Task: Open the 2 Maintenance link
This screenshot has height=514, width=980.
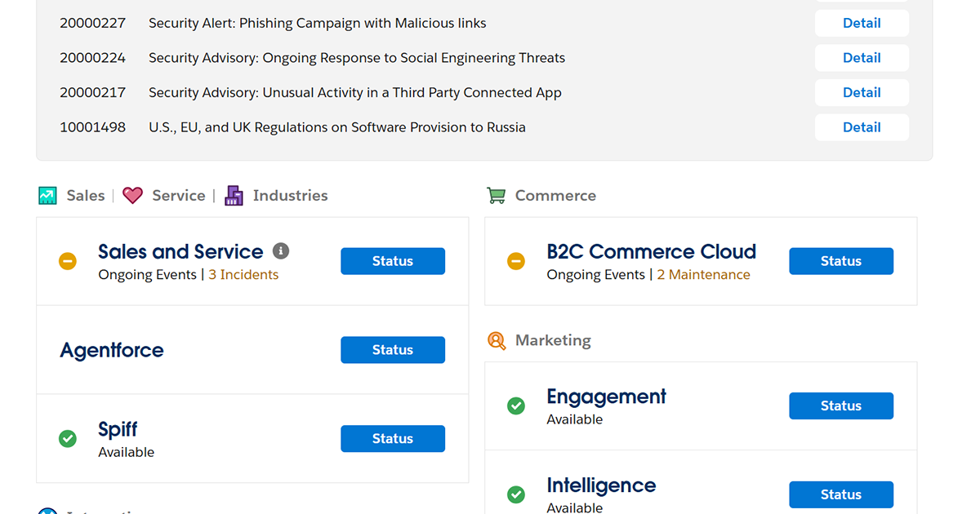Action: click(703, 275)
